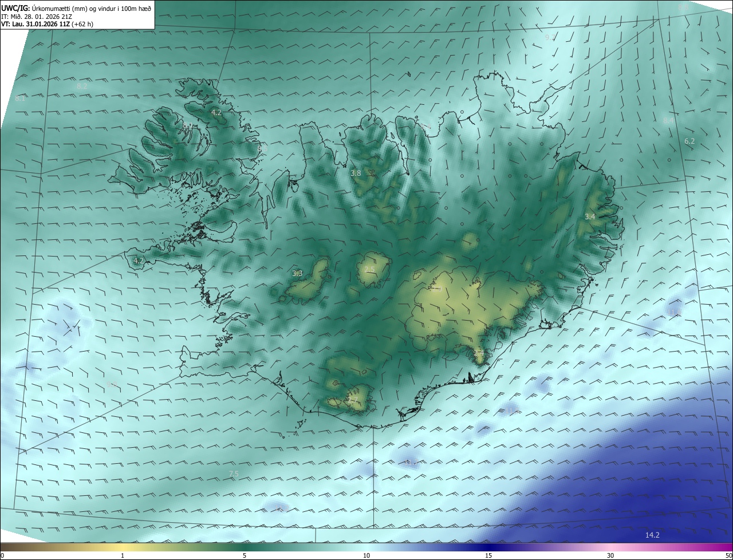This screenshot has height=560, width=733.
Task: Click the 14.2 value label in the dark blue area
Action: click(x=652, y=535)
